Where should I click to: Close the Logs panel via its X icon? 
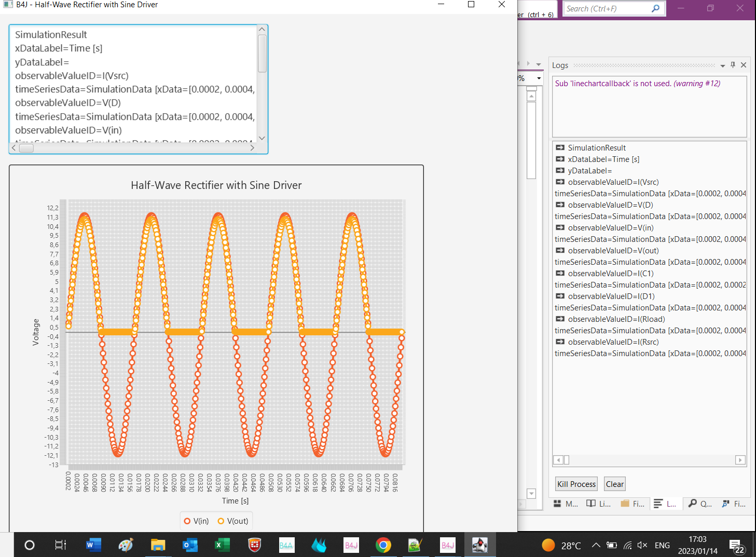(744, 65)
